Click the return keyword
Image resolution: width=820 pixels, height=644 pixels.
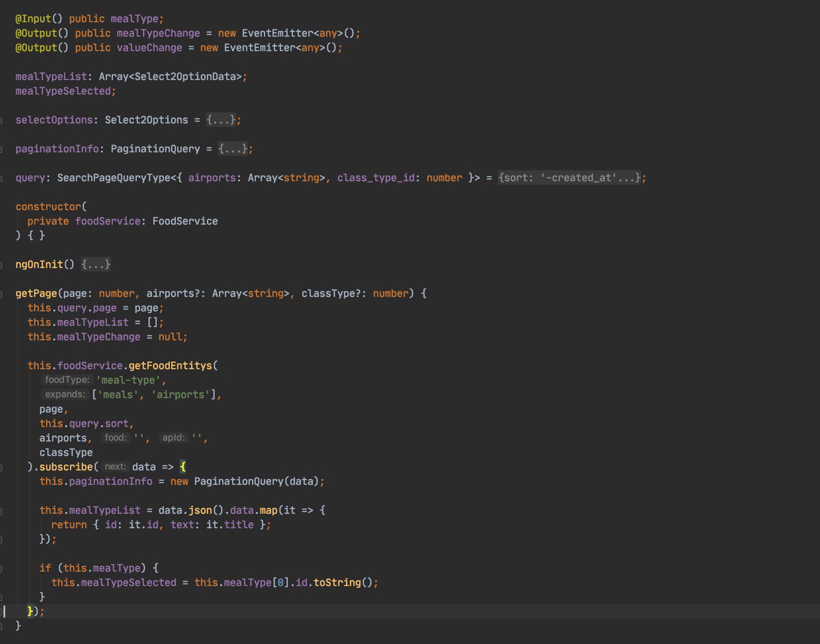[69, 524]
